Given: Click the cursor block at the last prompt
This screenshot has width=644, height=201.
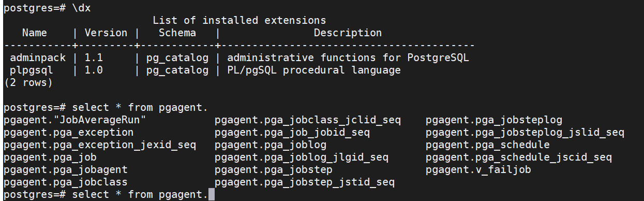Looking at the screenshot, I should tap(211, 195).
